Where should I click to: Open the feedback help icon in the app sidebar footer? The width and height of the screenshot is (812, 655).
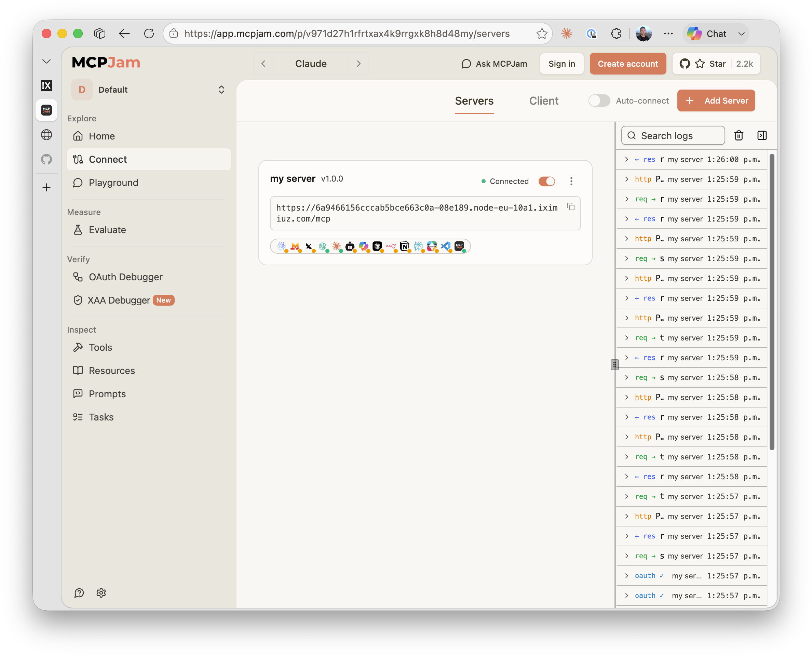pyautogui.click(x=79, y=592)
